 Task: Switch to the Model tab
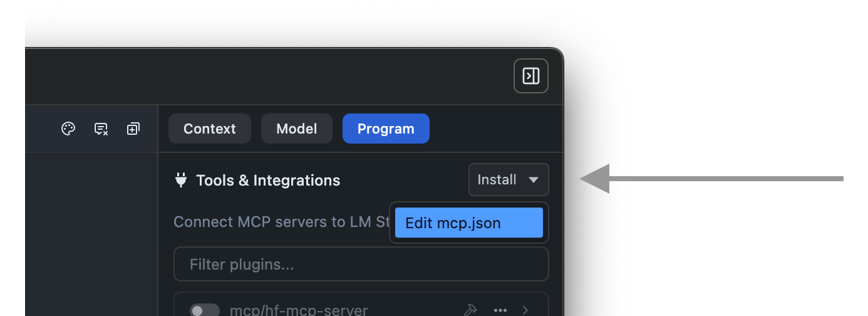point(297,129)
